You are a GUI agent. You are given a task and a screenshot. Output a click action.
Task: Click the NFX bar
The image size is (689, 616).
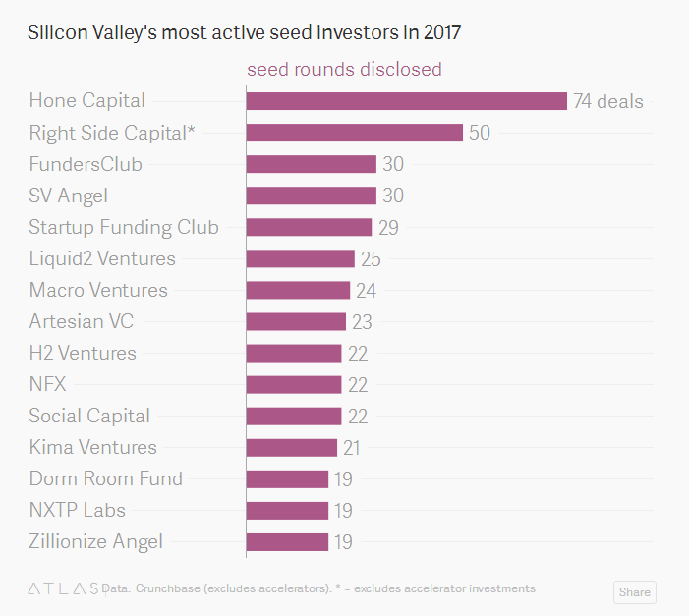pyautogui.click(x=293, y=384)
